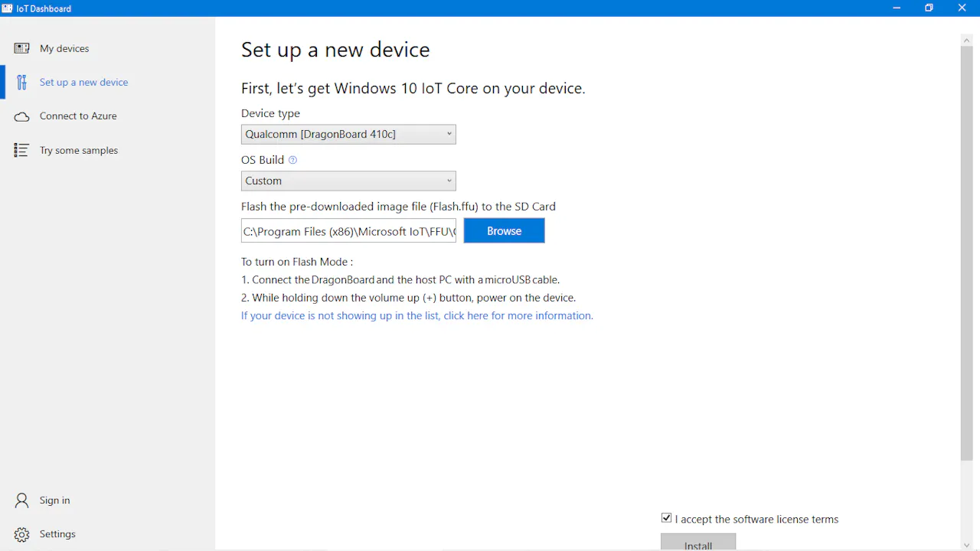This screenshot has width=980, height=551.
Task: Click the Sign in person icon
Action: pyautogui.click(x=21, y=500)
